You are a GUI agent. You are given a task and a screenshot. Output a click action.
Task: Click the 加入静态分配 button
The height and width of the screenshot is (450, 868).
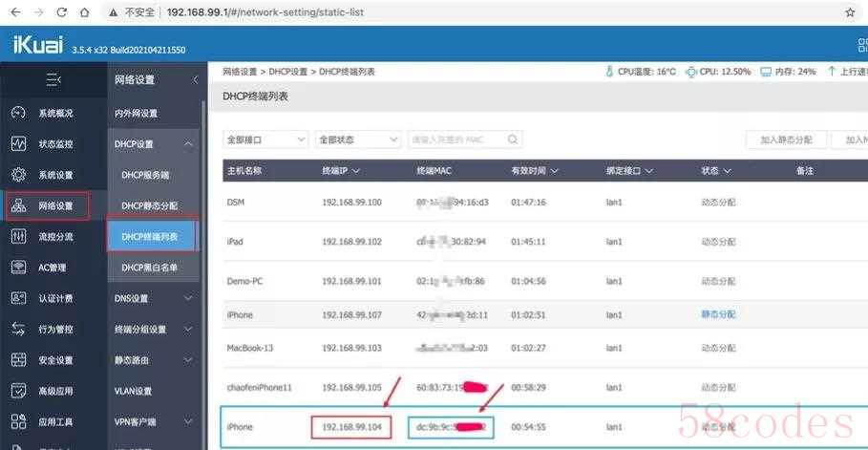pos(786,139)
